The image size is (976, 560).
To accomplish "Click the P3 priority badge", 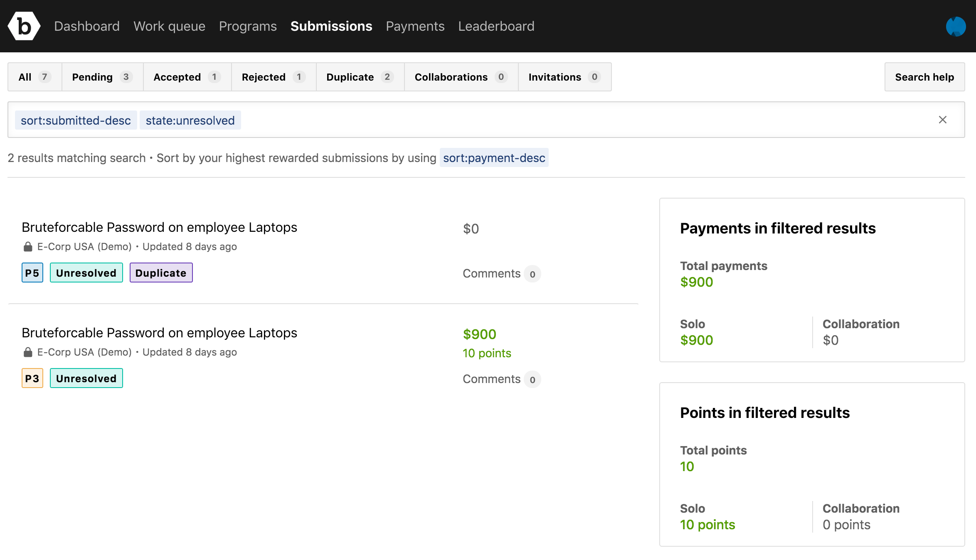I will pos(32,378).
